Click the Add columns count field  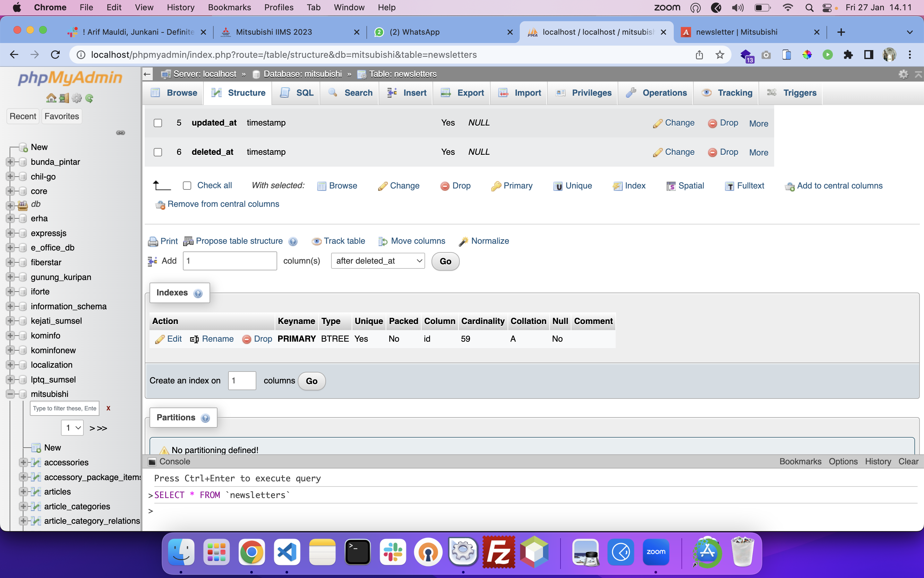[229, 261]
